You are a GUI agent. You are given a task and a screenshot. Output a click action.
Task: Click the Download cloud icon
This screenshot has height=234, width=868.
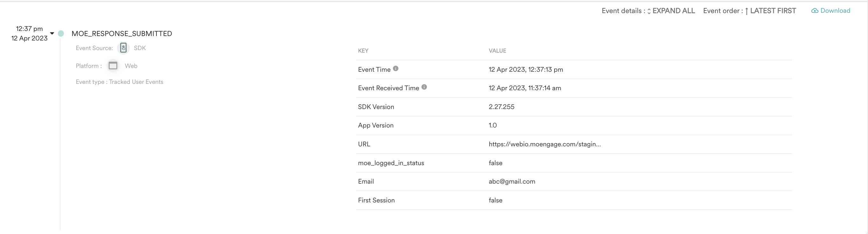click(814, 11)
